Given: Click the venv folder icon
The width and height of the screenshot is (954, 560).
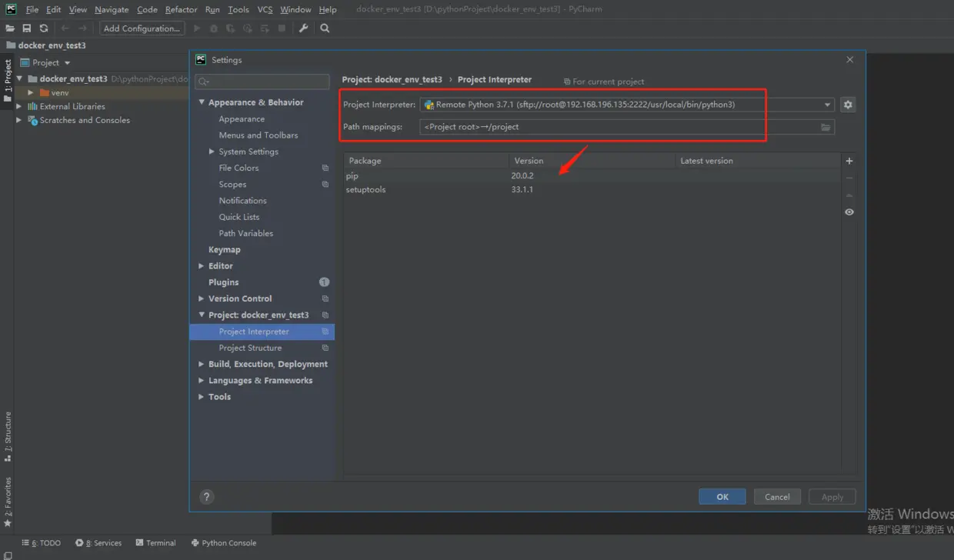Looking at the screenshot, I should [44, 92].
